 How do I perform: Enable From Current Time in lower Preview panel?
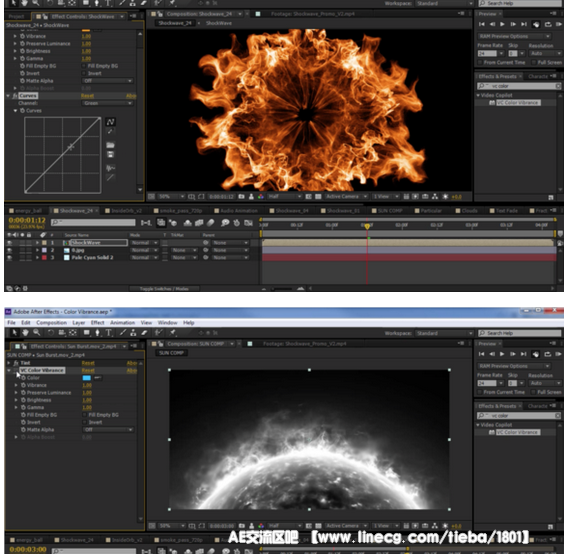tap(479, 392)
